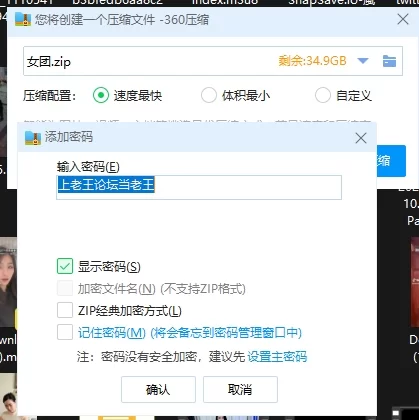Cancel the password dialog via 取消
The width and height of the screenshot is (419, 420).
[x=240, y=389]
